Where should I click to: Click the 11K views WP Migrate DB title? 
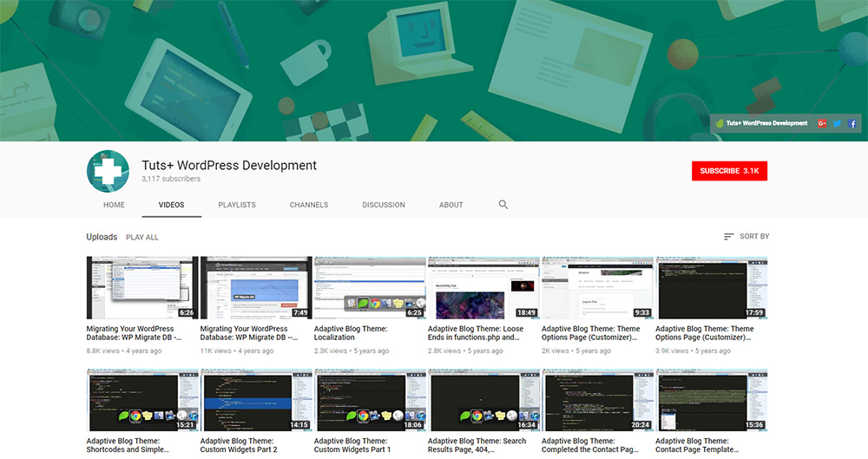click(249, 333)
